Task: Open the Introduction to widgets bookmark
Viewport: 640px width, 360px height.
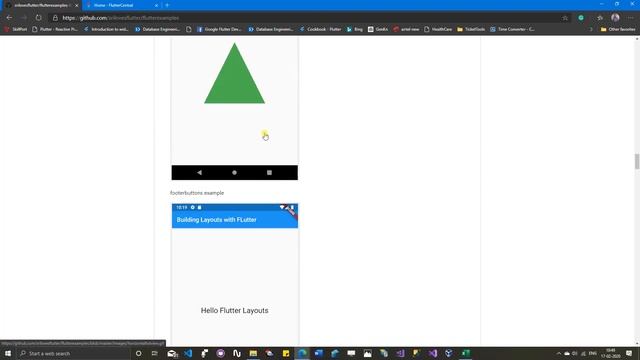Action: (106, 29)
